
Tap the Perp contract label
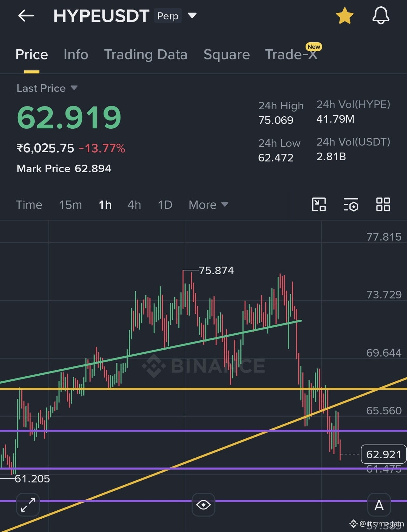tap(168, 16)
